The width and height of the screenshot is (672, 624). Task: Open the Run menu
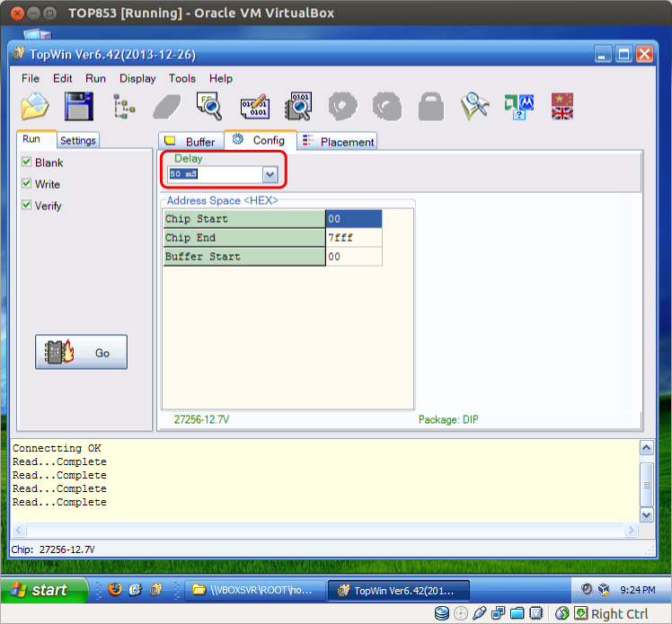95,78
